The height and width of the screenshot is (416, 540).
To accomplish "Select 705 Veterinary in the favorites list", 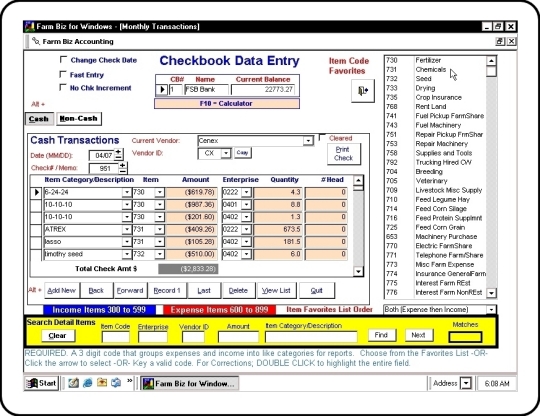I will (x=435, y=181).
